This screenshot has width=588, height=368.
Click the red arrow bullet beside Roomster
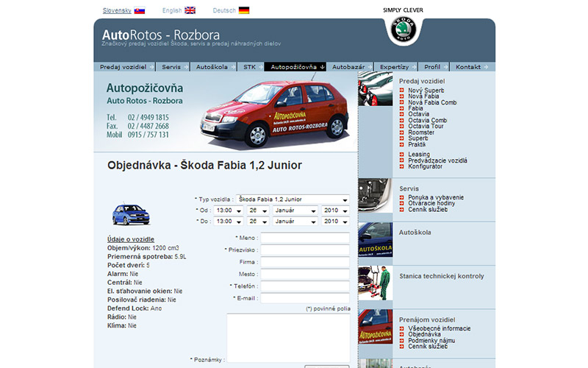pos(401,132)
